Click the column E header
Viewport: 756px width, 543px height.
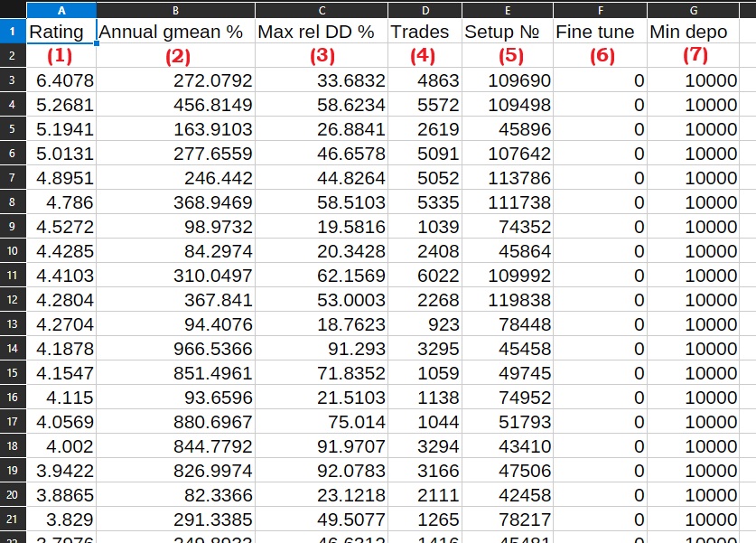(509, 10)
